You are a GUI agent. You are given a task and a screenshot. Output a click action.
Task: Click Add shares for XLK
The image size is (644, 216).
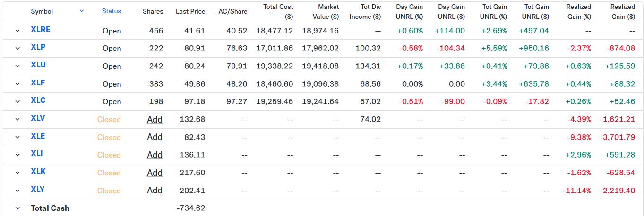pos(155,173)
